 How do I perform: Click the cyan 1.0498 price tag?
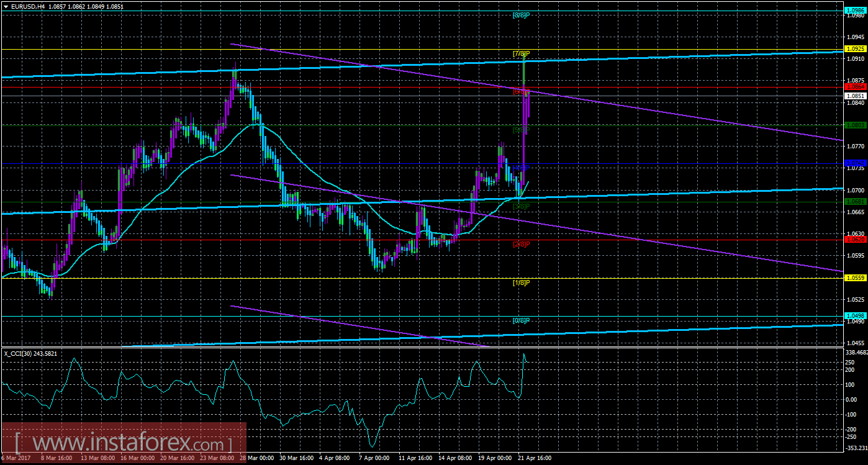pos(854,317)
